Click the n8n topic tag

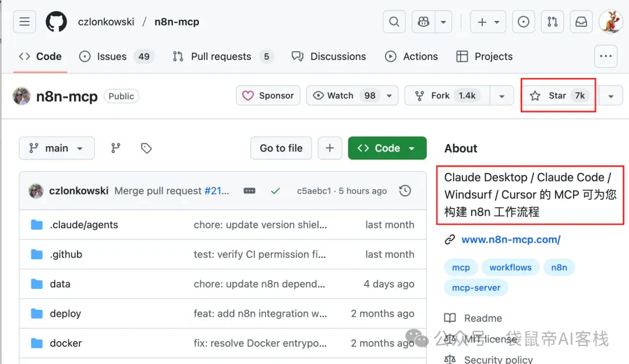click(559, 267)
